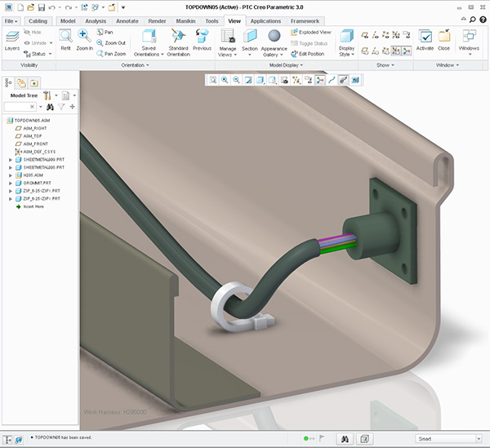The width and height of the screenshot is (490, 448).
Task: Open the Appearance Gallery sphere icon
Action: [x=274, y=36]
